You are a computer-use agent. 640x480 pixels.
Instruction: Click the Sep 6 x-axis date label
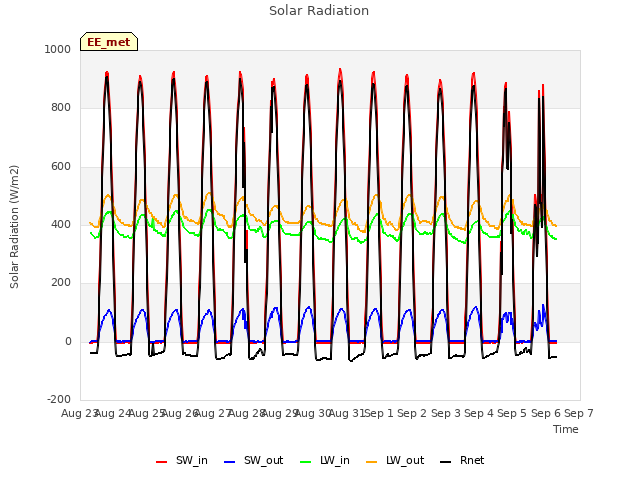(546, 413)
